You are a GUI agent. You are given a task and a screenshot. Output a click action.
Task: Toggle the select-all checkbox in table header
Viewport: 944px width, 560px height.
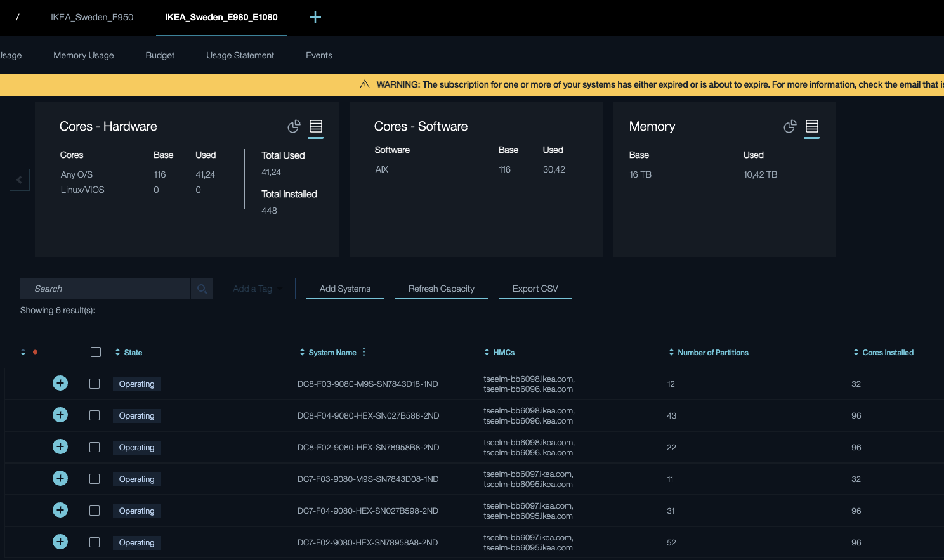96,352
